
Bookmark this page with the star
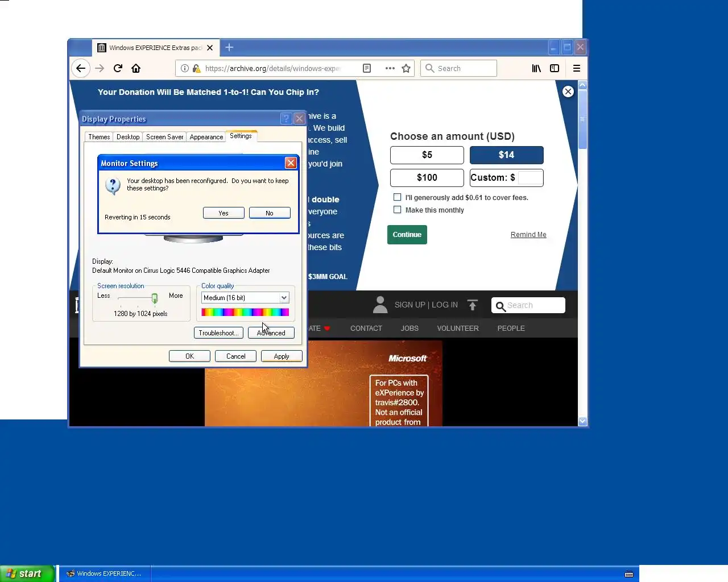pyautogui.click(x=406, y=68)
